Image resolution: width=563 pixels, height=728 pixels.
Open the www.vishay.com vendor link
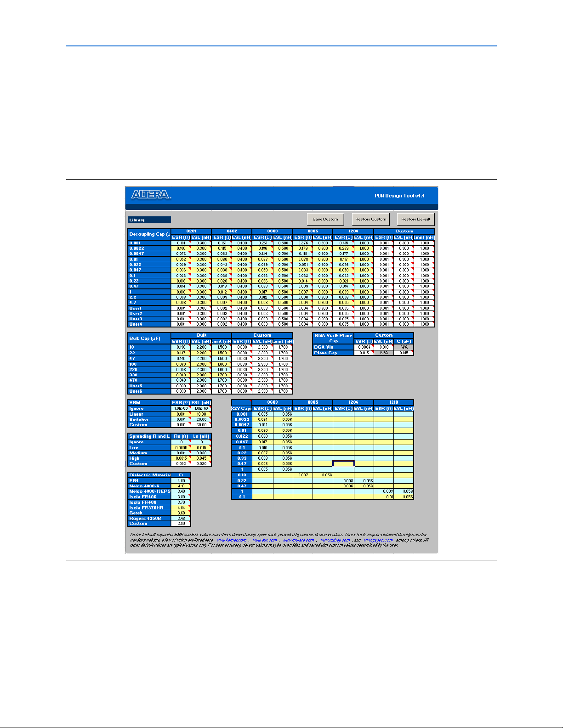coord(335,540)
